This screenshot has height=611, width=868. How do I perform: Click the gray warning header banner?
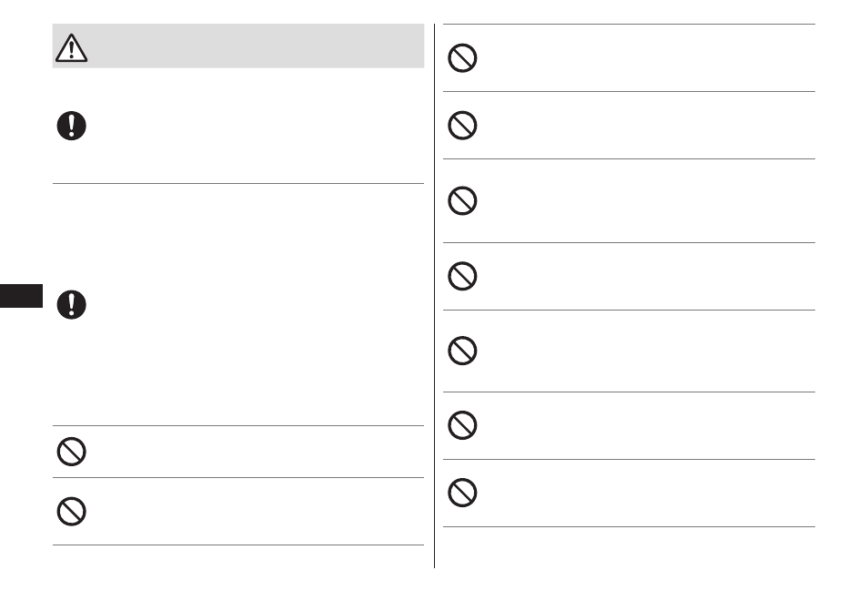(238, 46)
